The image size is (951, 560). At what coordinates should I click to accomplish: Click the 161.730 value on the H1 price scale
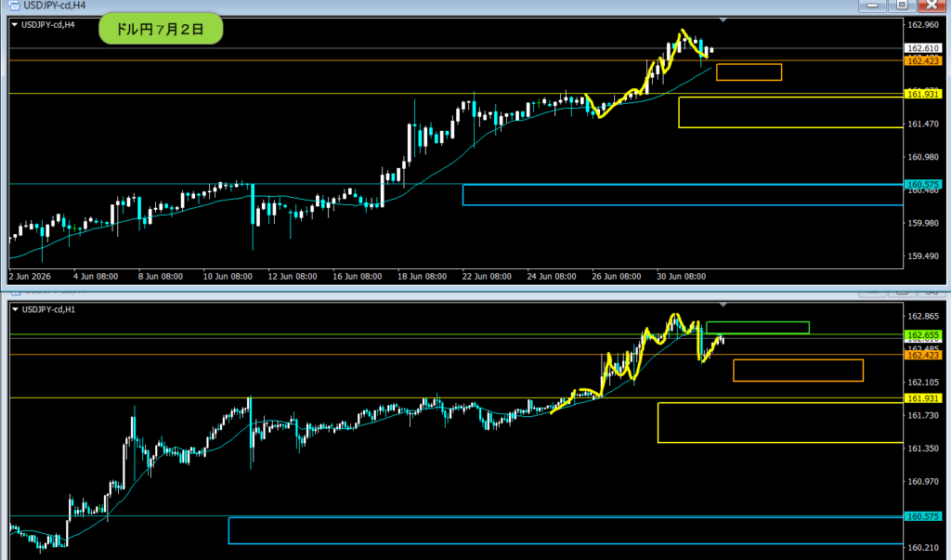point(923,415)
